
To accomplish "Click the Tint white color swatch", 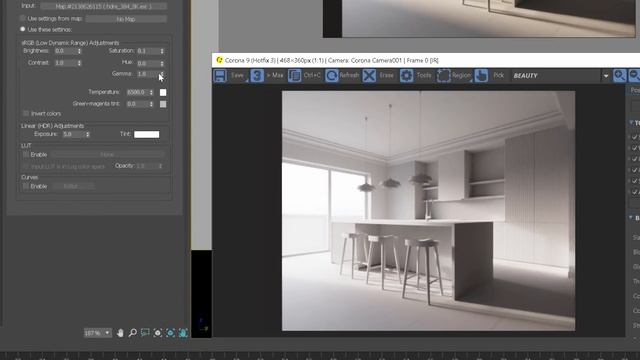I will tap(147, 134).
